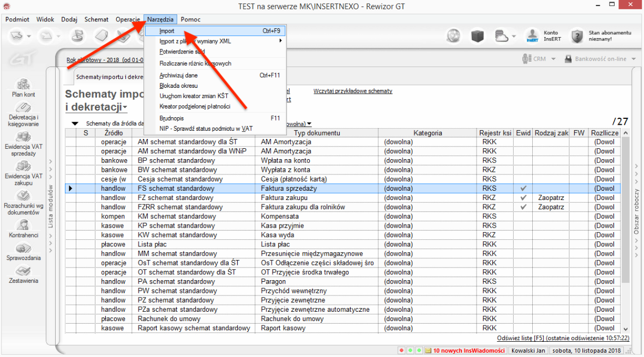Select Import from Narzędzia menu
This screenshot has height=357, width=644.
(x=167, y=31)
